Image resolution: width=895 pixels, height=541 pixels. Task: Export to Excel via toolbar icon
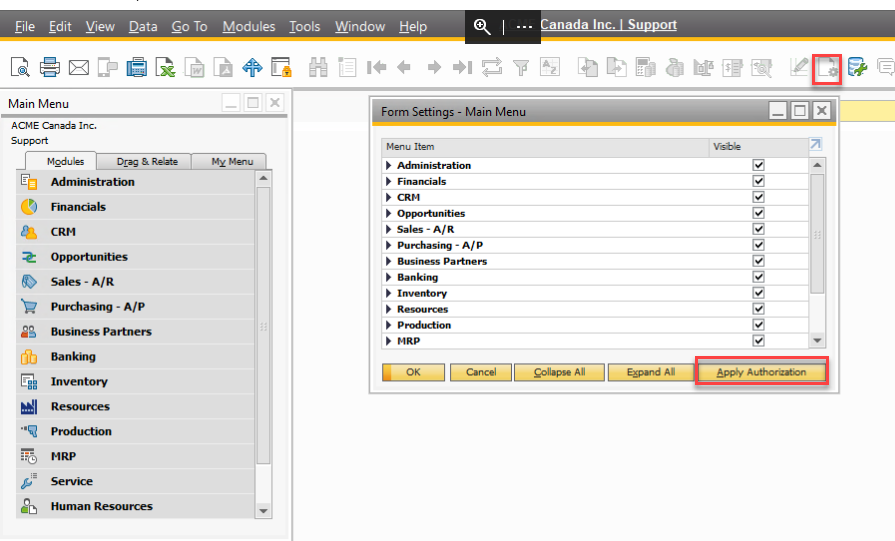tap(166, 67)
